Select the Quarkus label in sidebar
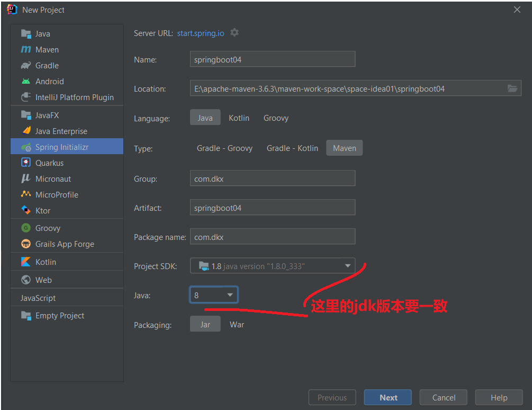The height and width of the screenshot is (410, 532). pos(50,163)
